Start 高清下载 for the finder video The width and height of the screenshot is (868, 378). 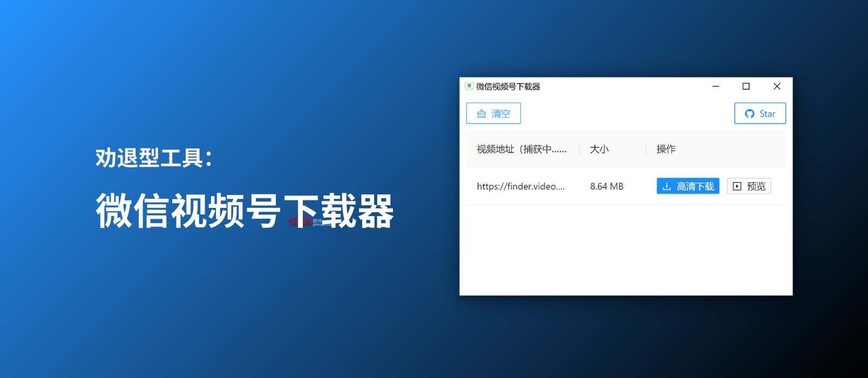tap(688, 186)
